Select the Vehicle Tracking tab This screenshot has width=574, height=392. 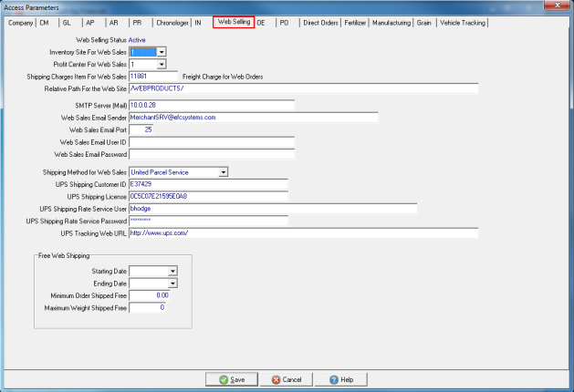coord(463,22)
